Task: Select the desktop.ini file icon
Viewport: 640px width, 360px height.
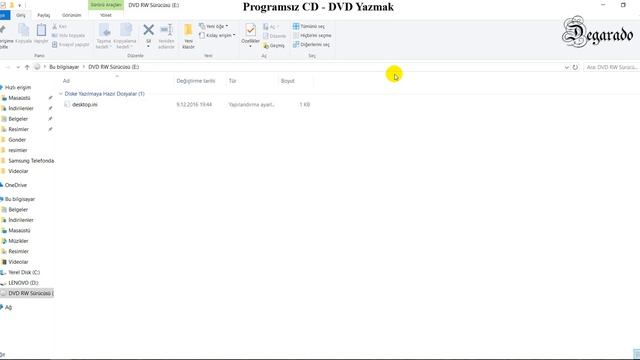Action: coord(67,104)
